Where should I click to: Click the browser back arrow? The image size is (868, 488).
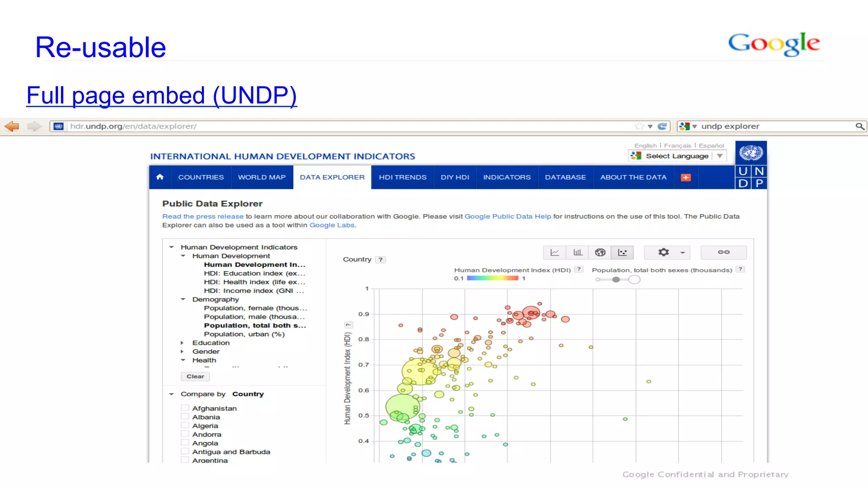(x=12, y=126)
